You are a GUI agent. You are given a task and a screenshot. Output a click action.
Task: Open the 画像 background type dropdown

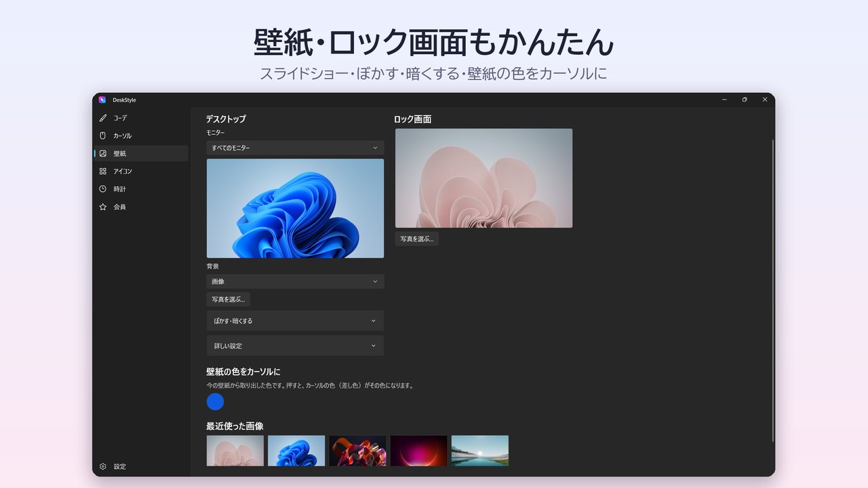point(295,281)
